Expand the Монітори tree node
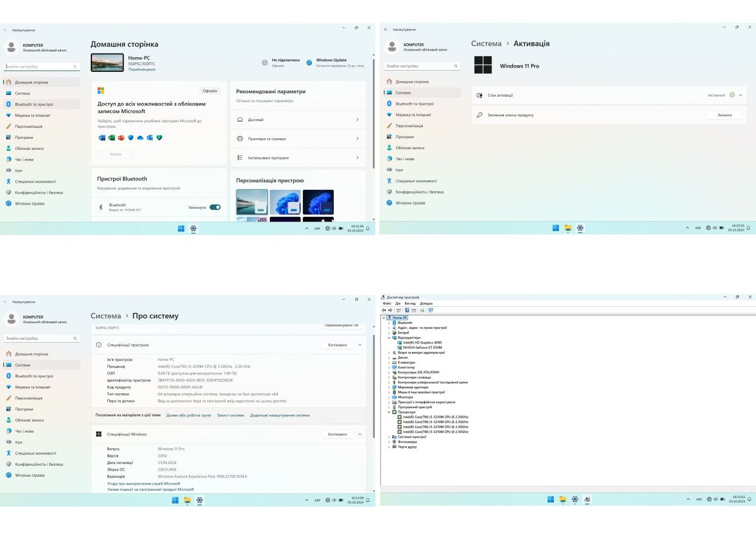756x534 pixels. (x=389, y=397)
